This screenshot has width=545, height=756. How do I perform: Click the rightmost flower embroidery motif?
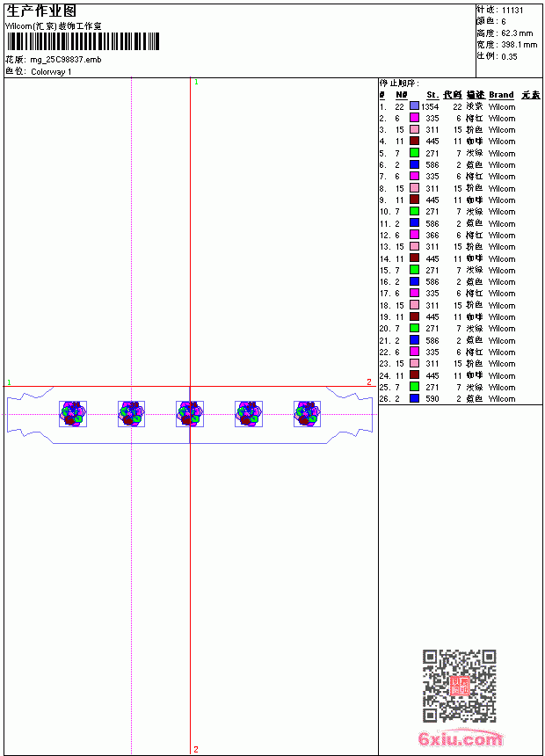308,414
